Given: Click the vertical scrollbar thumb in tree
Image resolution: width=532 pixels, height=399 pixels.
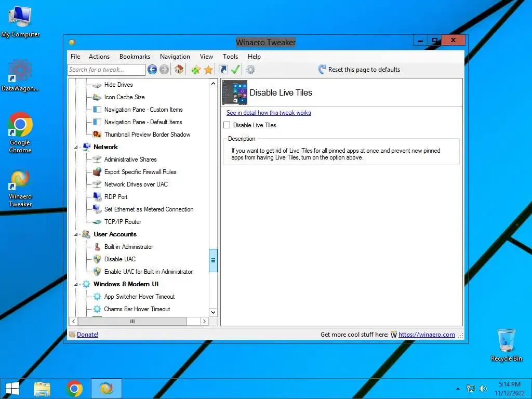Looking at the screenshot, I should pos(213,261).
